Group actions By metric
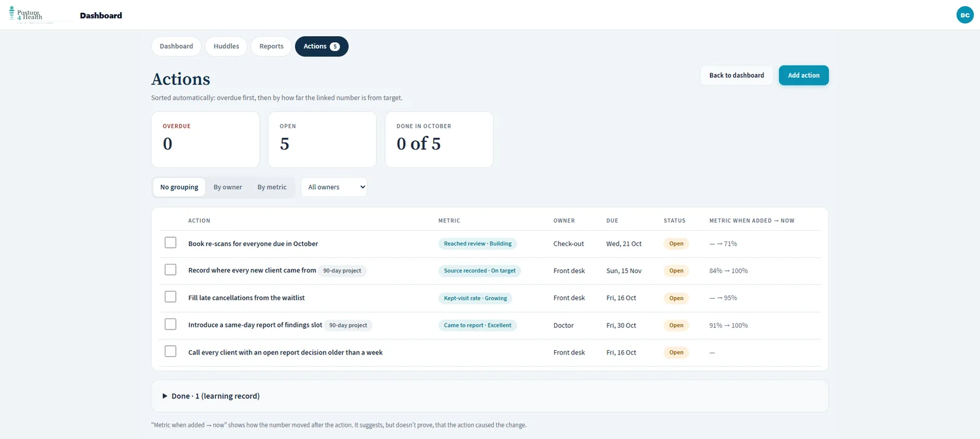 point(272,187)
